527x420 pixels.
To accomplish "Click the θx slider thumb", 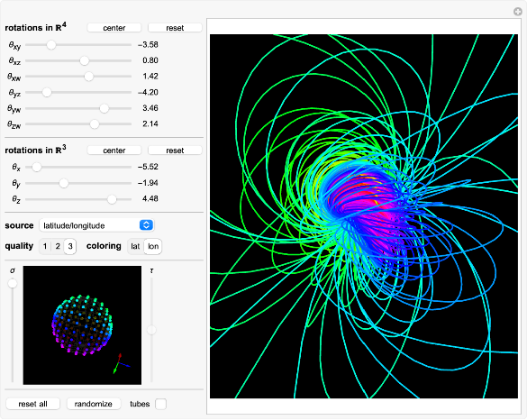I will [37, 167].
